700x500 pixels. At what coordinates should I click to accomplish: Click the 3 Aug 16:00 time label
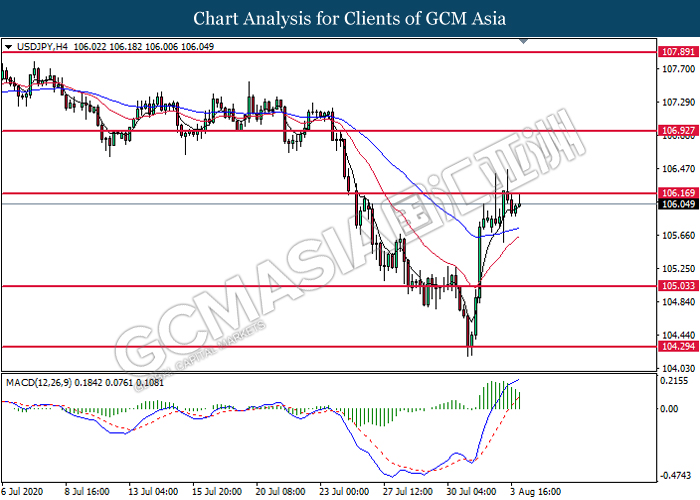pos(535,492)
